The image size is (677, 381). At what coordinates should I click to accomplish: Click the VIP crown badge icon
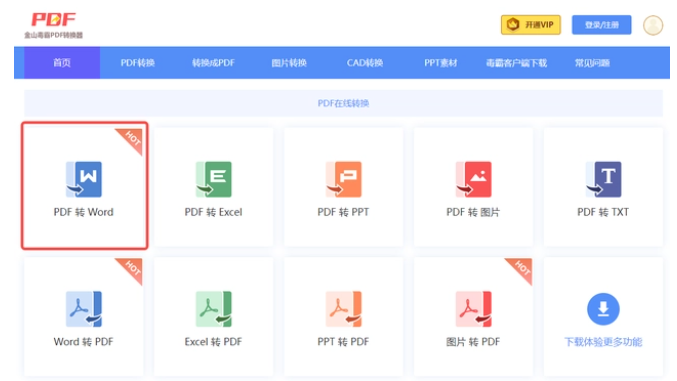click(513, 25)
